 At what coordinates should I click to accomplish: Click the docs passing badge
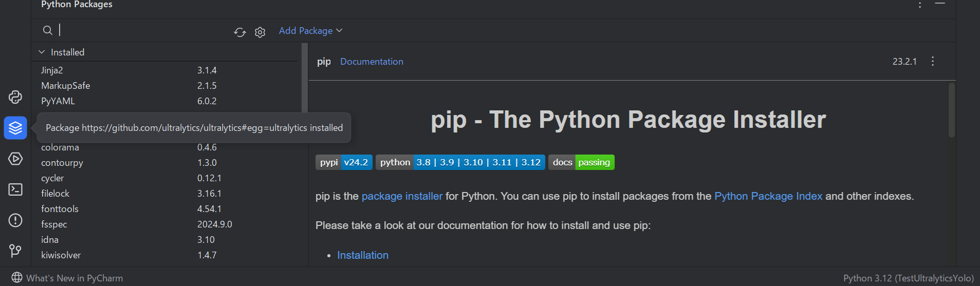pos(581,162)
